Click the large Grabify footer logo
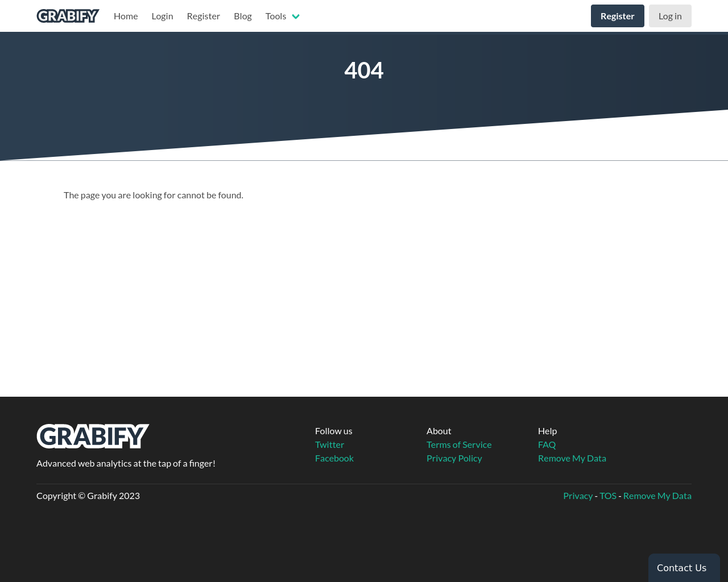 [x=93, y=436]
